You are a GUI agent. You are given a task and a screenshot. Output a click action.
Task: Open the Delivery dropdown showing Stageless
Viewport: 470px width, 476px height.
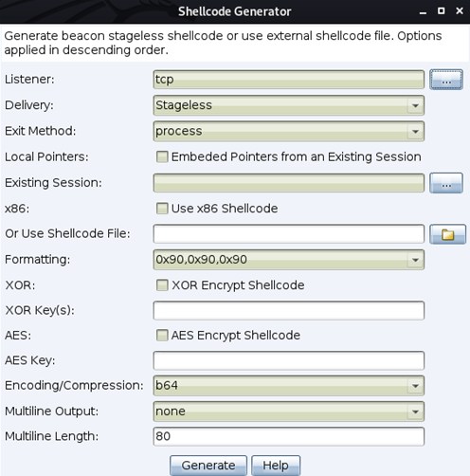288,105
